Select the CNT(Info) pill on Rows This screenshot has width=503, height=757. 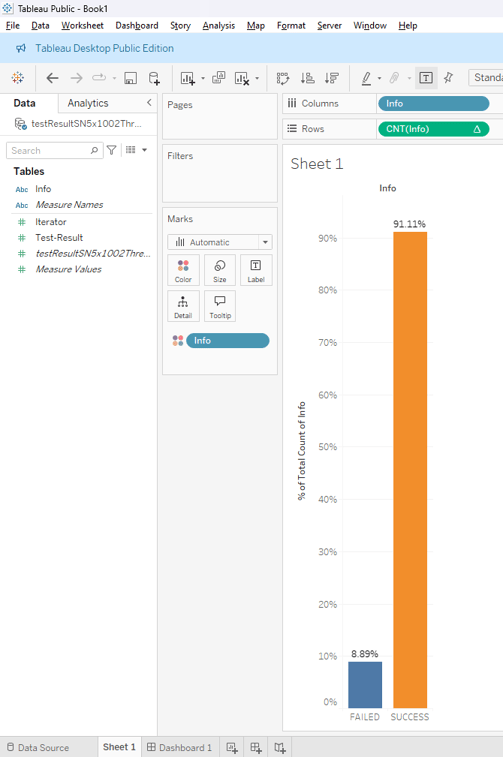click(x=433, y=129)
